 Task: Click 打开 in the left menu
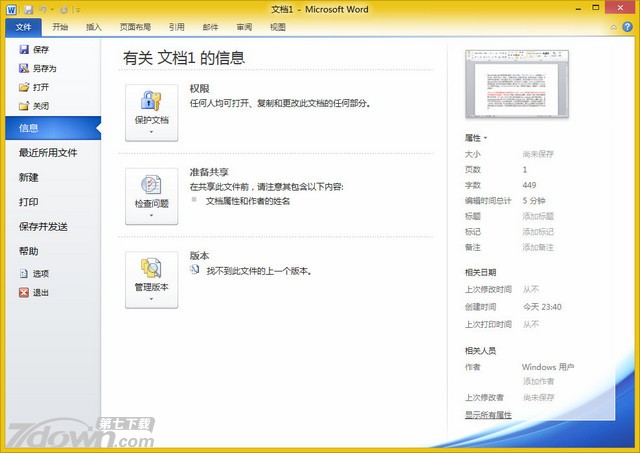(34, 87)
